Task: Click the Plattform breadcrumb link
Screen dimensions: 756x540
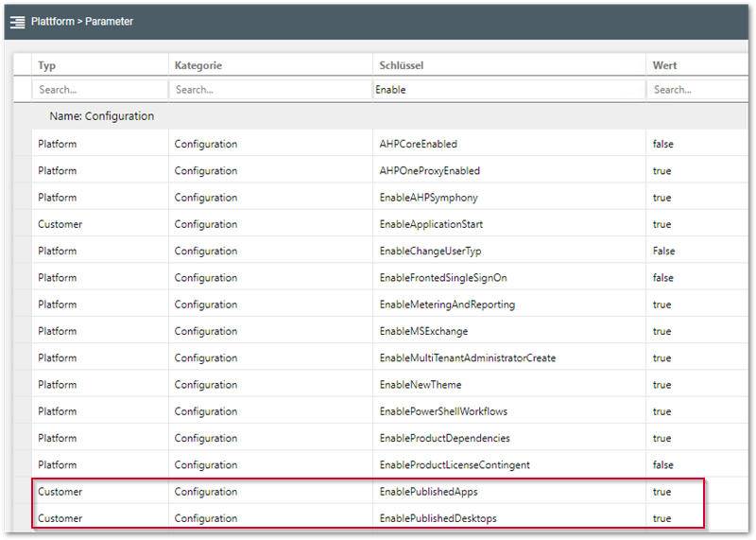Action: point(53,22)
